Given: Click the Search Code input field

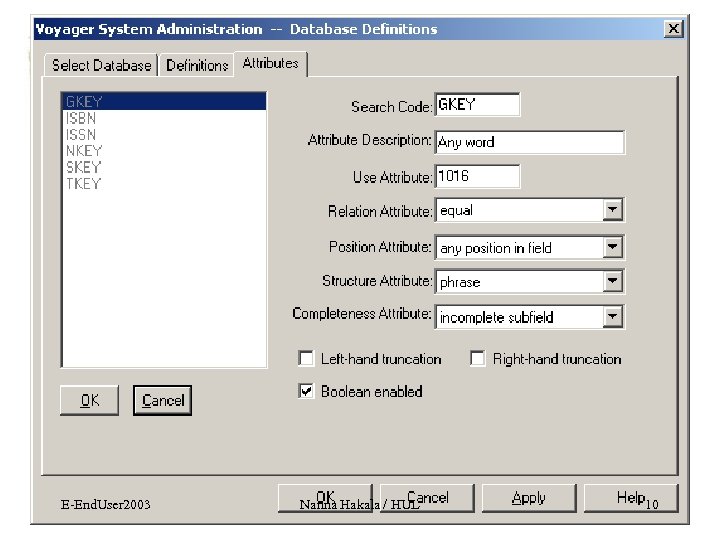Looking at the screenshot, I should pyautogui.click(x=477, y=105).
